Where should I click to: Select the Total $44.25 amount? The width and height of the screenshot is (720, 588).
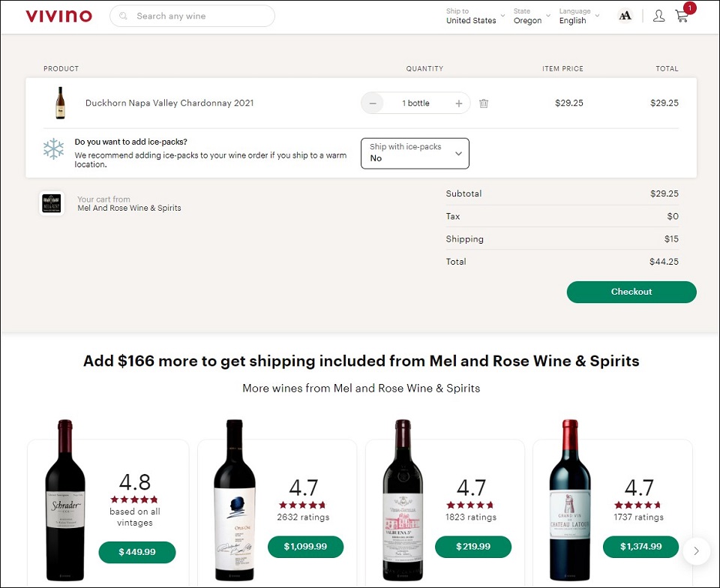(664, 262)
